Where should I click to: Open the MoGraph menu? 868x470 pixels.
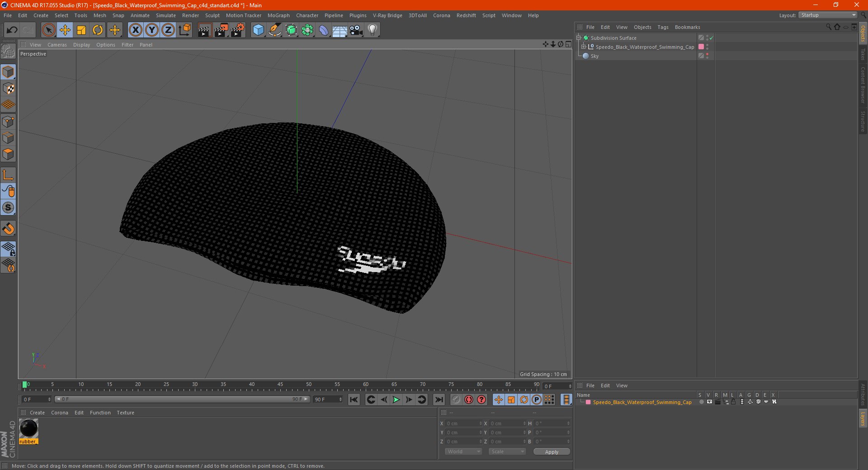278,15
